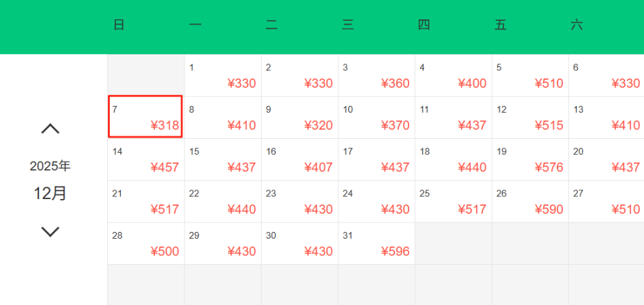Choose December 5 at ¥510

(530, 76)
